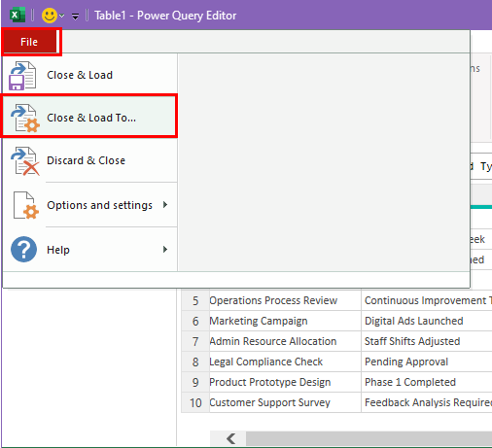Screen dimensions: 492x448
Task: Select row number 6 header
Action: pos(195,321)
